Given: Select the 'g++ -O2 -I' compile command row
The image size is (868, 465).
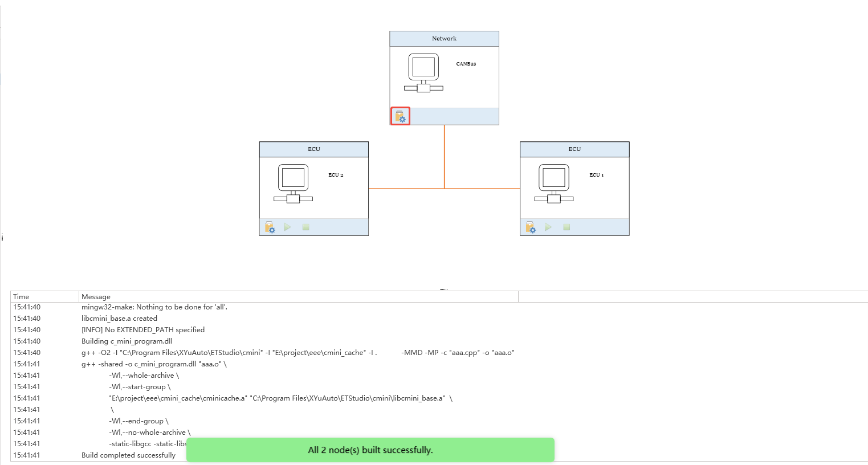Looking at the screenshot, I should [x=439, y=353].
